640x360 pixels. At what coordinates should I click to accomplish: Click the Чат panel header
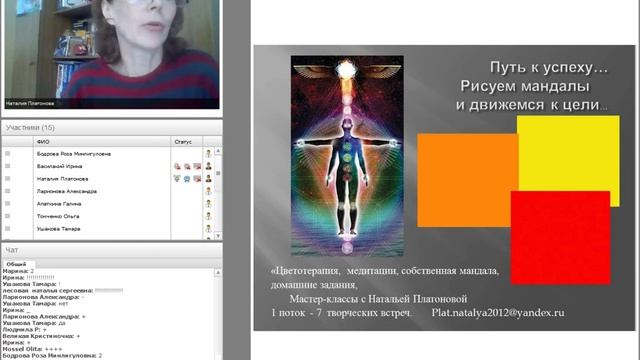tap(112, 250)
